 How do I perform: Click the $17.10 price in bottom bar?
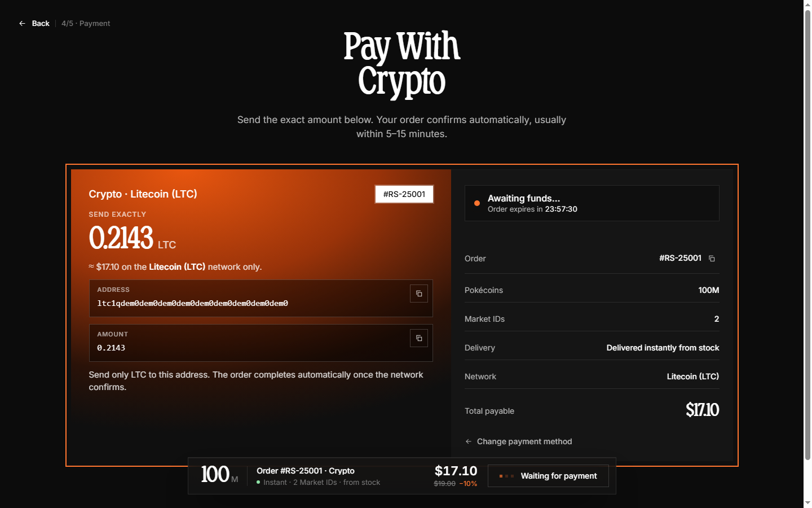(x=456, y=471)
